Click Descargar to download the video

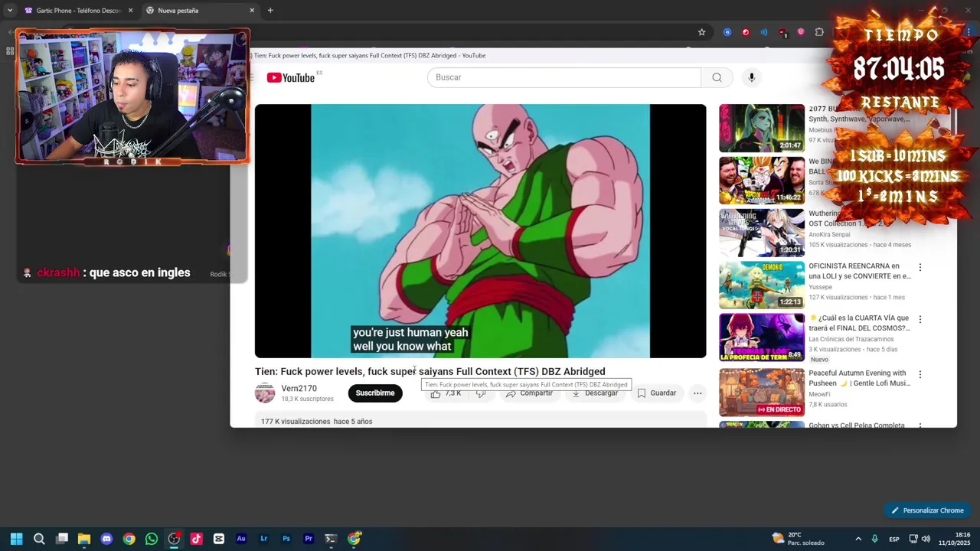(x=595, y=393)
